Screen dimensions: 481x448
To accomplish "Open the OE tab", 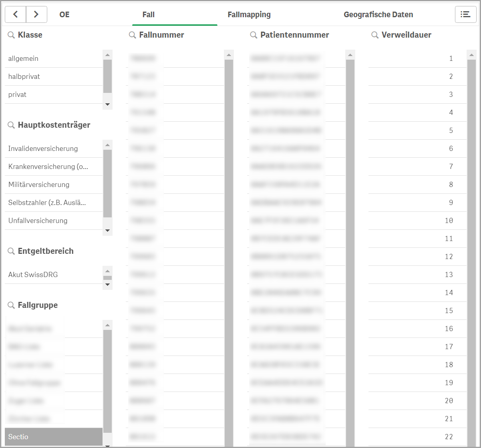I will [x=64, y=15].
